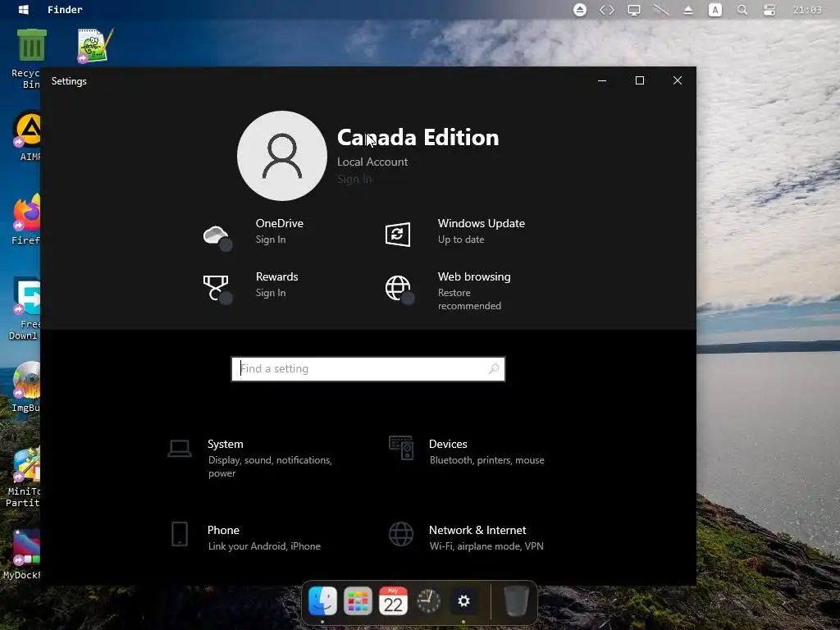Open the Calendar icon in the dock
This screenshot has height=630, width=840.
click(393, 601)
